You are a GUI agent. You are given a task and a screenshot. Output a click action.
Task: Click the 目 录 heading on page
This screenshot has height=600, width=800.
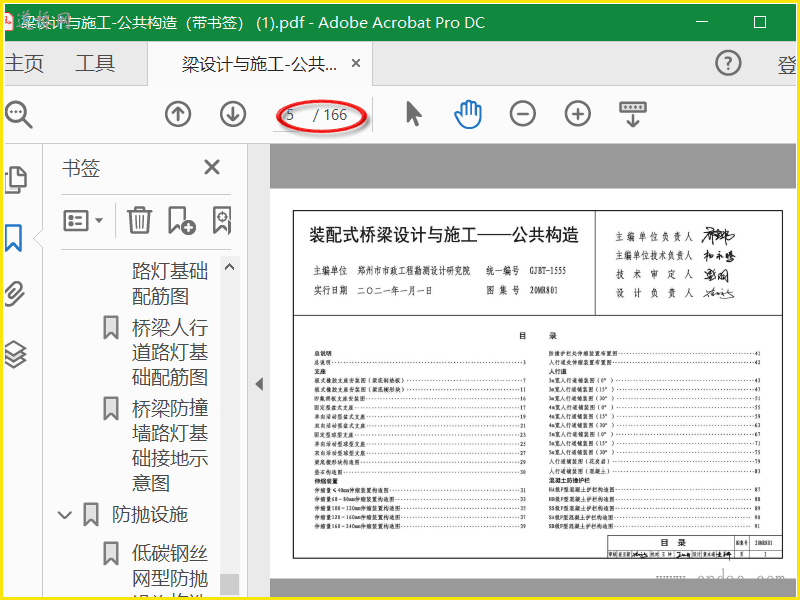pos(538,336)
